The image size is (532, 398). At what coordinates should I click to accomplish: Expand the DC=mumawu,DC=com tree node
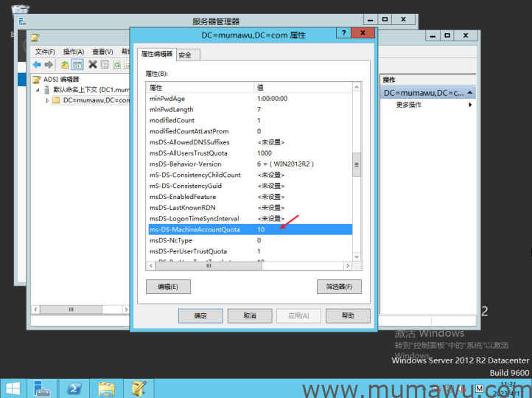coord(47,100)
